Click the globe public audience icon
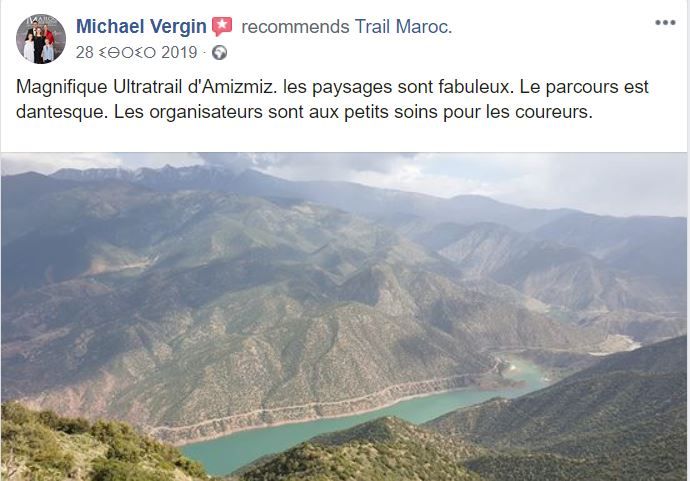This screenshot has height=481, width=690. click(x=220, y=53)
